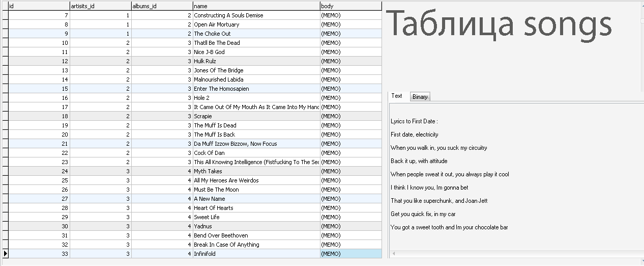Image resolution: width=644 pixels, height=266 pixels.
Task: Select the "Open Air Mortuary" name cell
Action: [x=217, y=24]
